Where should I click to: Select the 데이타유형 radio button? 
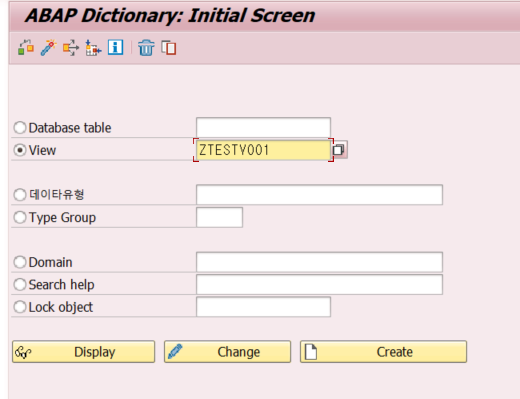point(20,195)
